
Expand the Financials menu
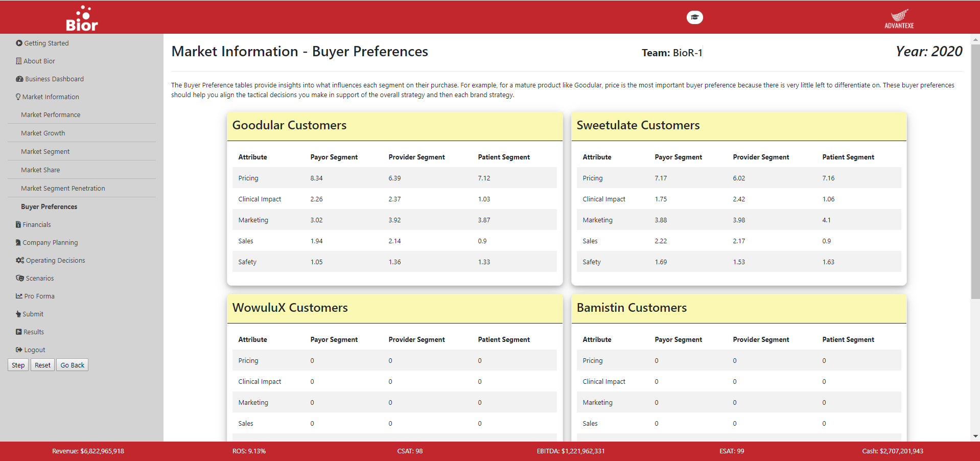[x=37, y=224]
